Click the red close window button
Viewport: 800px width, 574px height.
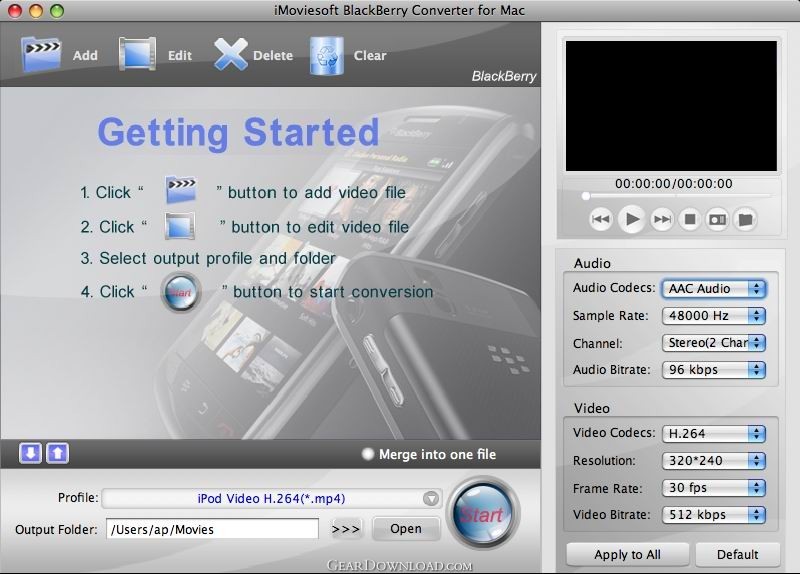click(x=15, y=11)
